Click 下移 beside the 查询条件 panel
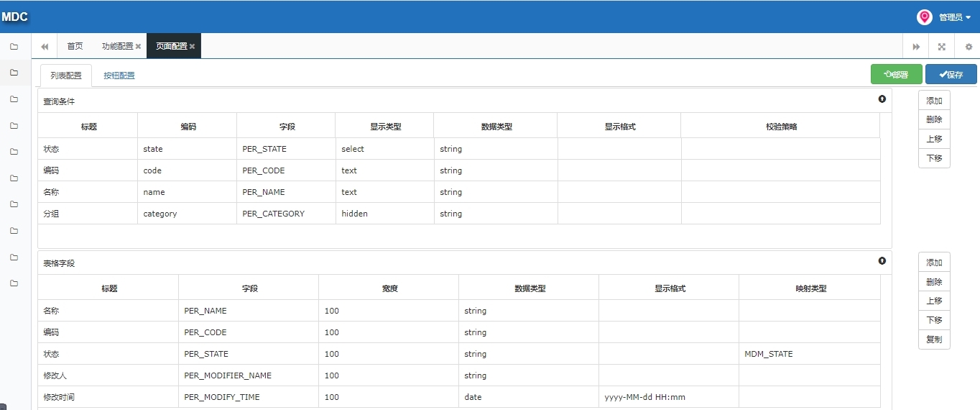This screenshot has width=980, height=410. coord(934,158)
